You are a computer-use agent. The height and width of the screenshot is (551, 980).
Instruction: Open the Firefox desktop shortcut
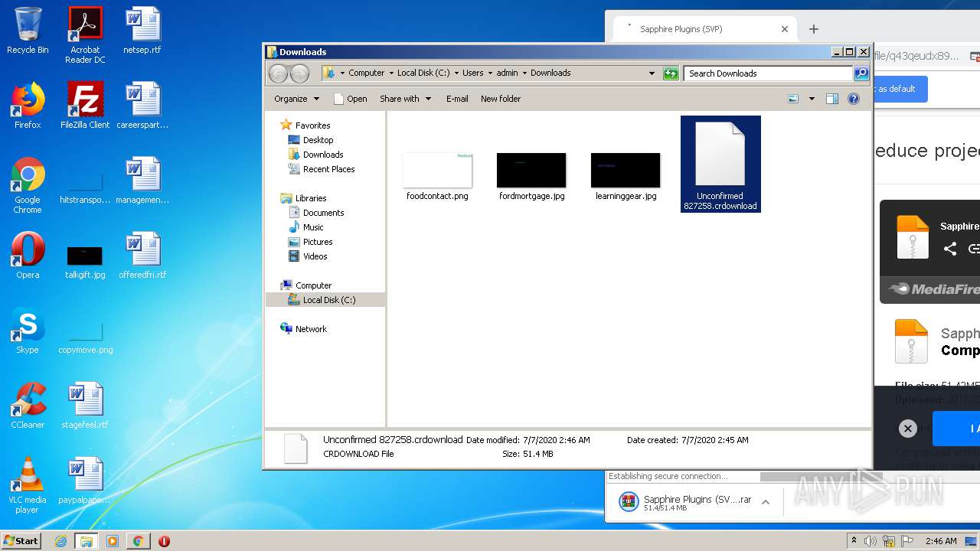pos(28,106)
